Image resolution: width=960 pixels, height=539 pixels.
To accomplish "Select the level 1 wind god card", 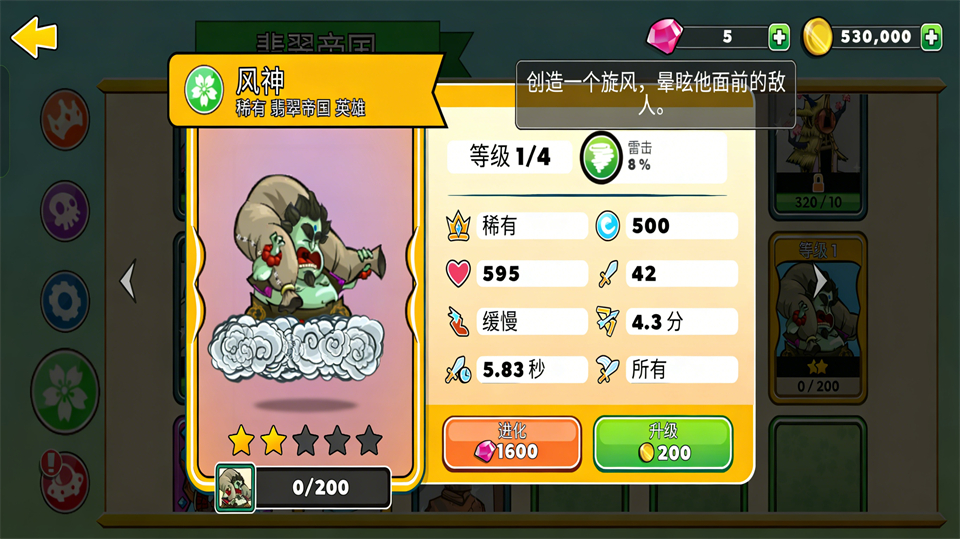I will (818, 318).
